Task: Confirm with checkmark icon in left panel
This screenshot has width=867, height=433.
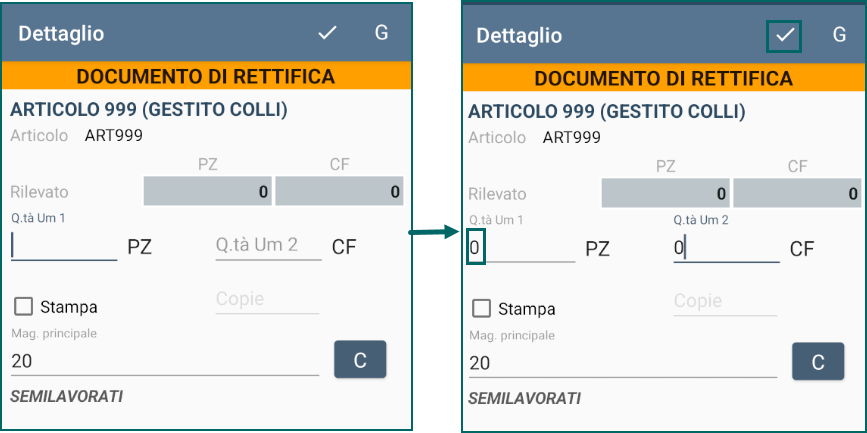Action: point(327,33)
